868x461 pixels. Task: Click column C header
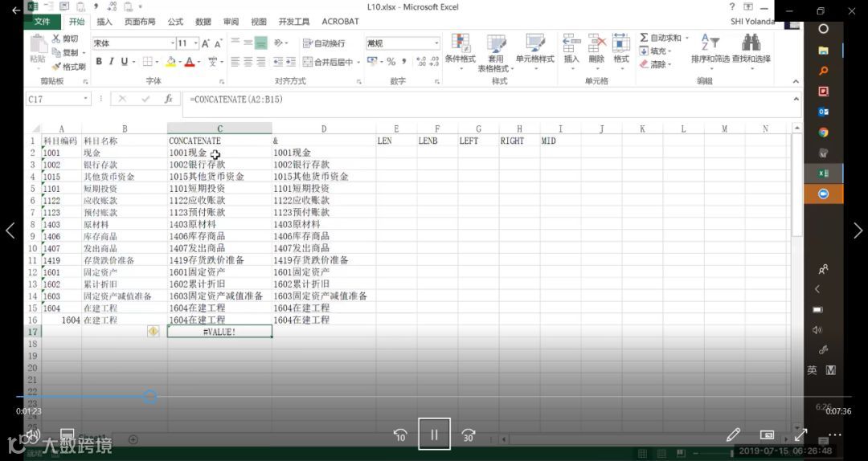(219, 129)
